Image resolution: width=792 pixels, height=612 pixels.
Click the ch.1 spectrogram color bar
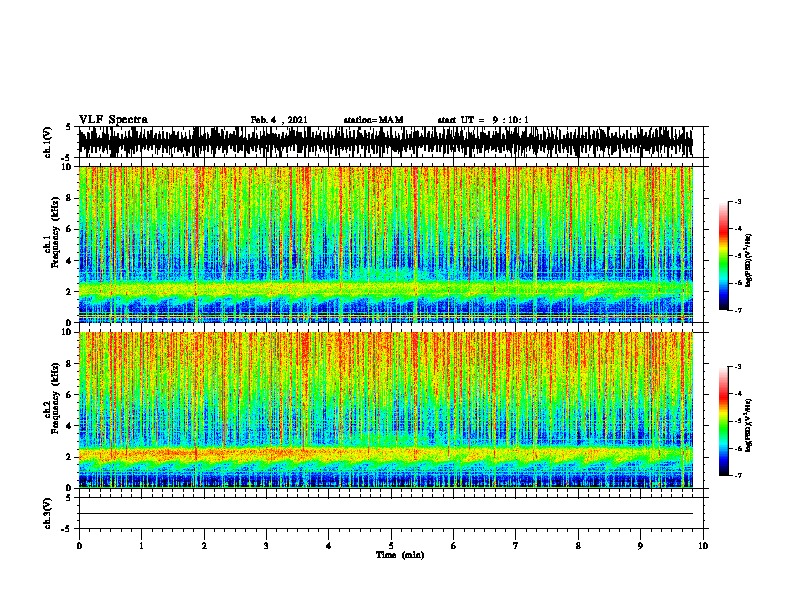(x=723, y=256)
